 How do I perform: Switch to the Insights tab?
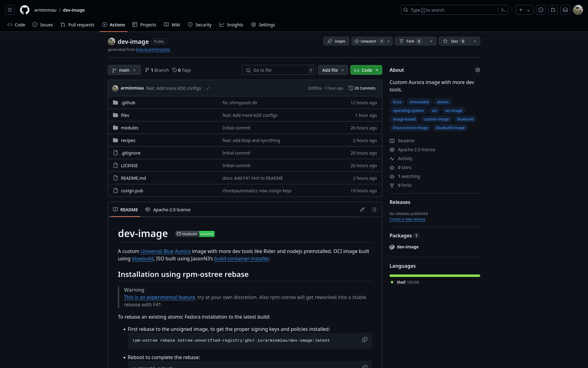(x=231, y=25)
